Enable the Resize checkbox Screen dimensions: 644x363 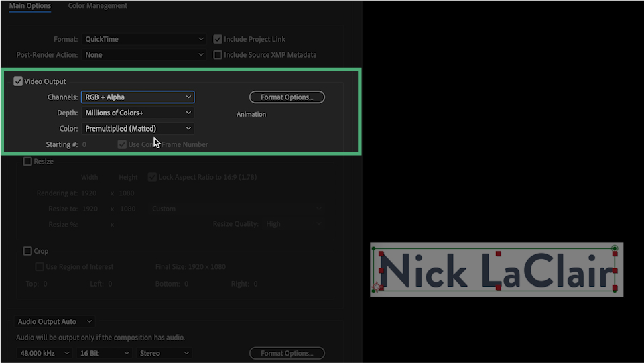tap(27, 162)
